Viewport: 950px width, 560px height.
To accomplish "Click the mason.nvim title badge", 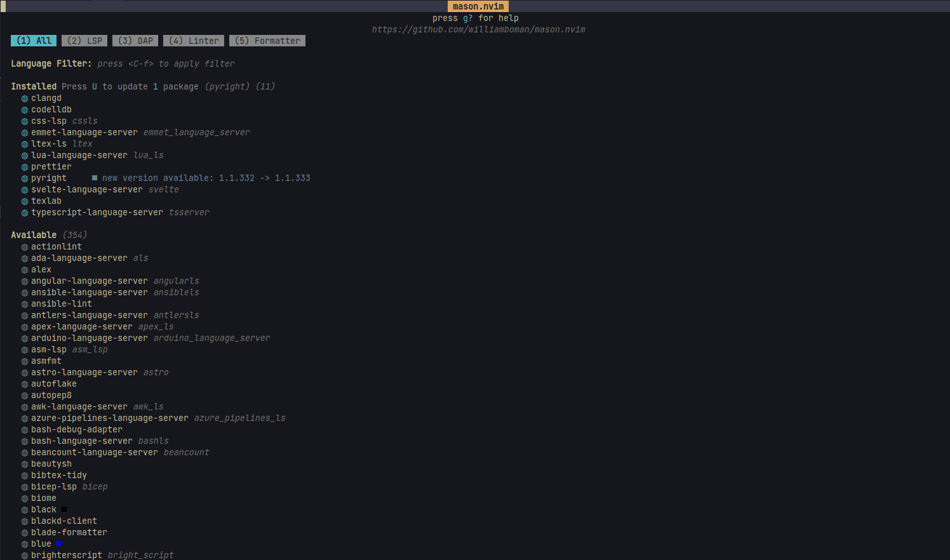I will coord(478,6).
